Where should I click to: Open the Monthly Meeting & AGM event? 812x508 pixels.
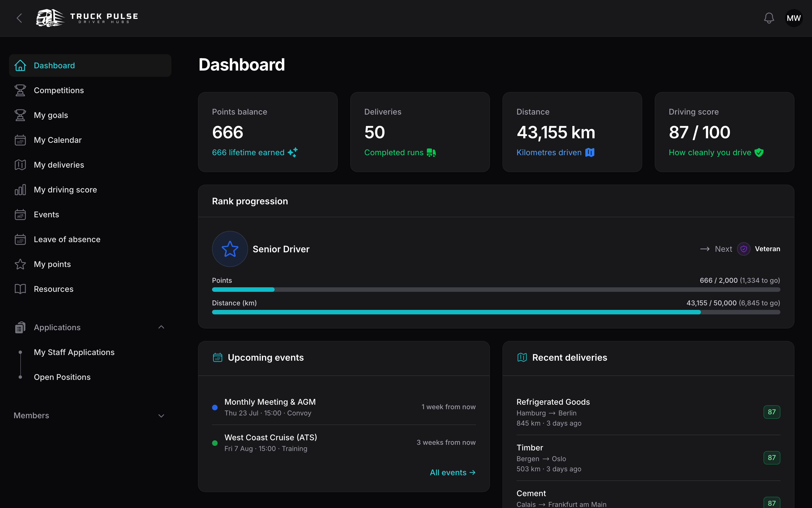pyautogui.click(x=344, y=407)
